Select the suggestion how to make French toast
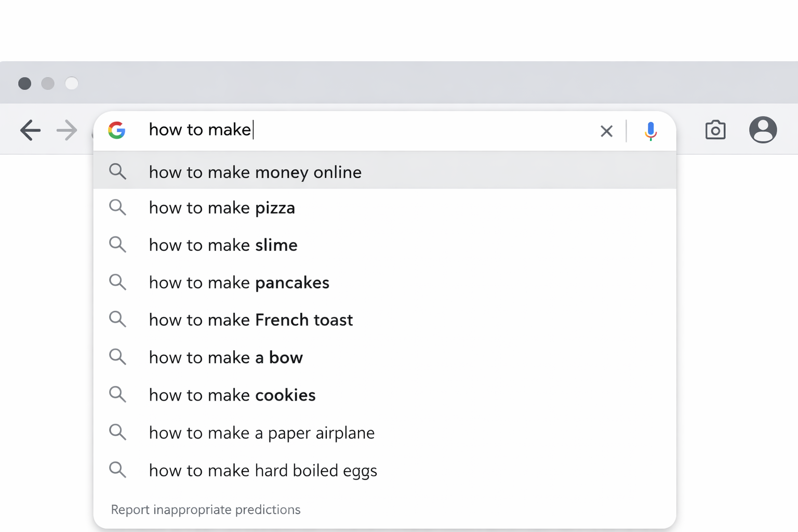The height and width of the screenshot is (532, 798). click(251, 320)
